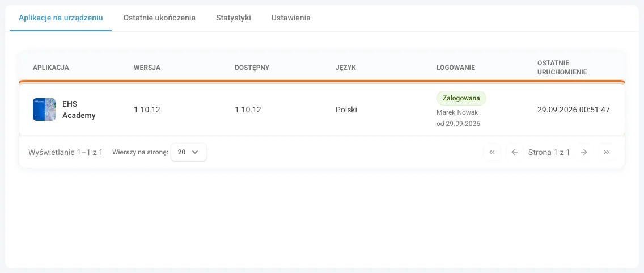Click the Polski language cell
Viewport: 644px width, 273px height.
pos(346,110)
